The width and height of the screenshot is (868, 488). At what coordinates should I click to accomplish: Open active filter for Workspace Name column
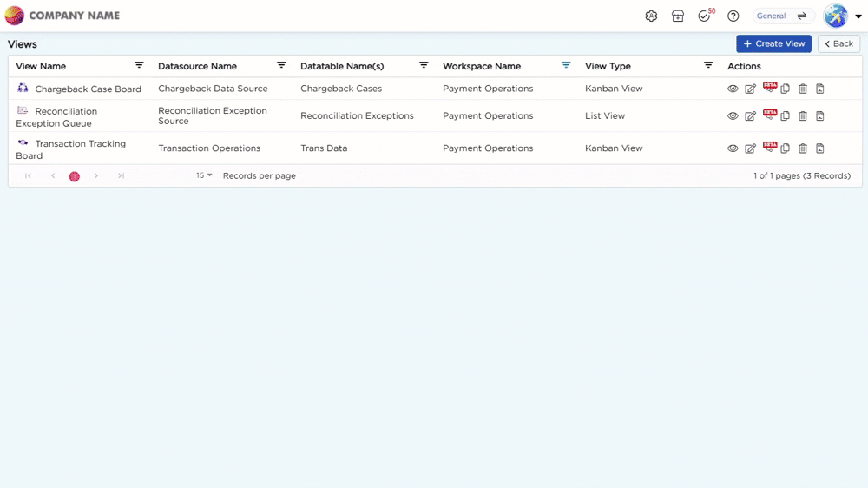point(566,65)
